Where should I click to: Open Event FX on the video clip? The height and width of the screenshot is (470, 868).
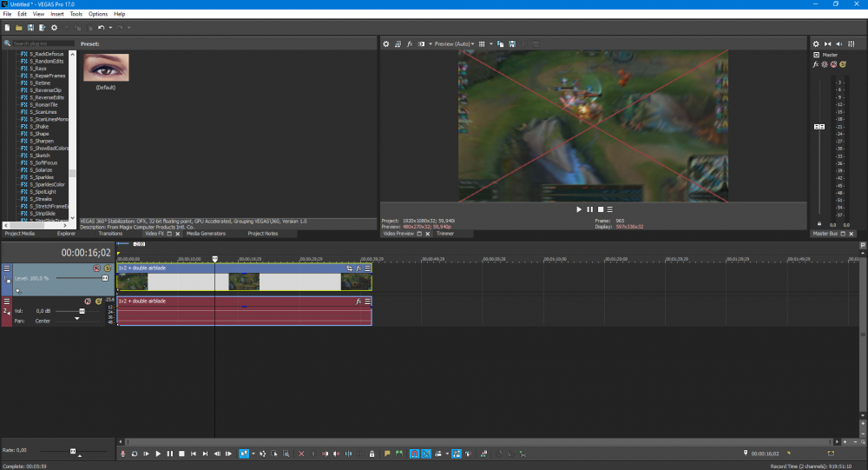[x=358, y=268]
